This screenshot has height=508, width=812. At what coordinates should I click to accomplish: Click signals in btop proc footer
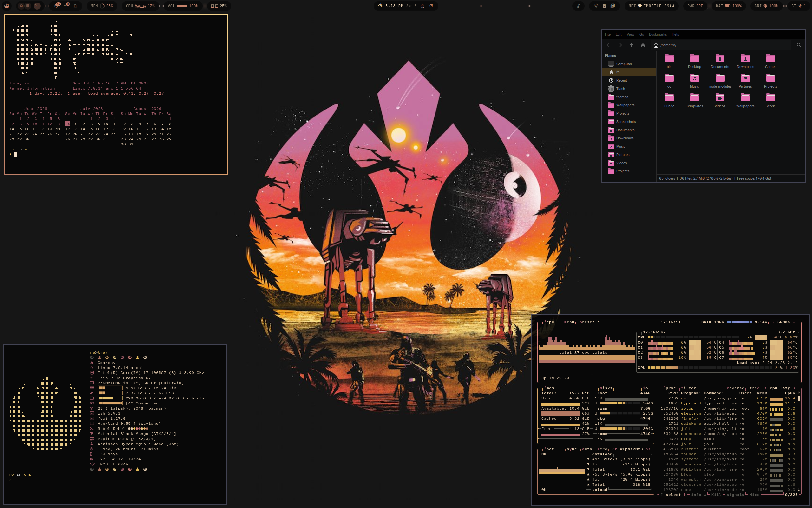tap(736, 495)
